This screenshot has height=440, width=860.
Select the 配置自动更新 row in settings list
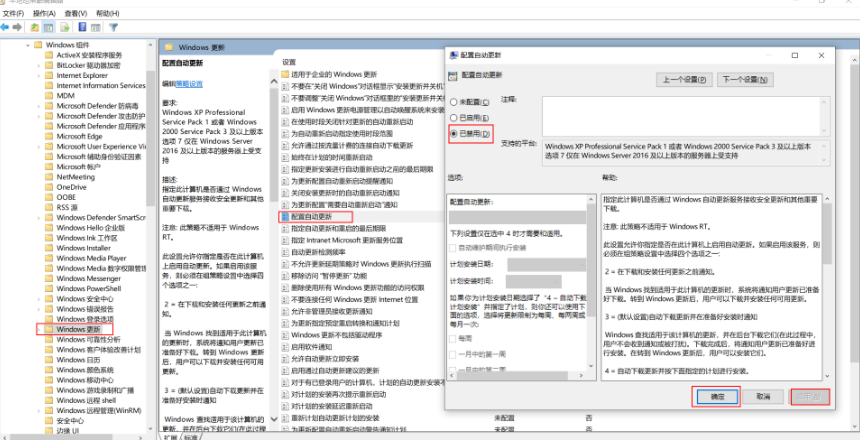pos(312,217)
